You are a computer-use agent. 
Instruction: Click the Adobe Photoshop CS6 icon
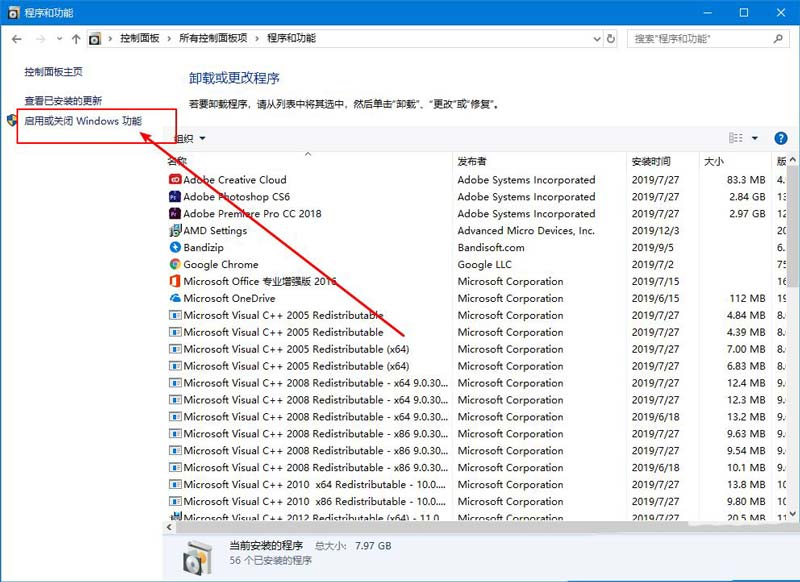tap(175, 196)
